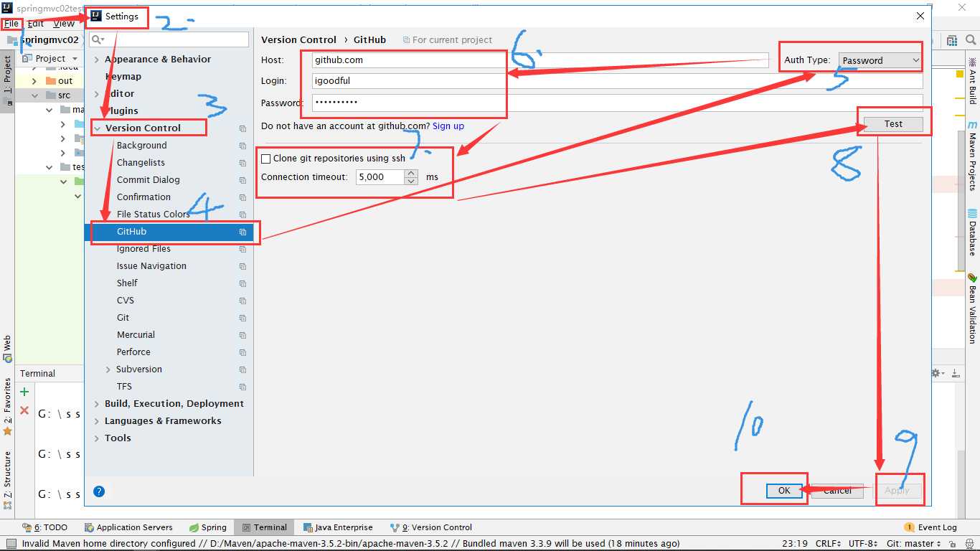
Task: Open the Auth Type dropdown
Action: tap(880, 60)
